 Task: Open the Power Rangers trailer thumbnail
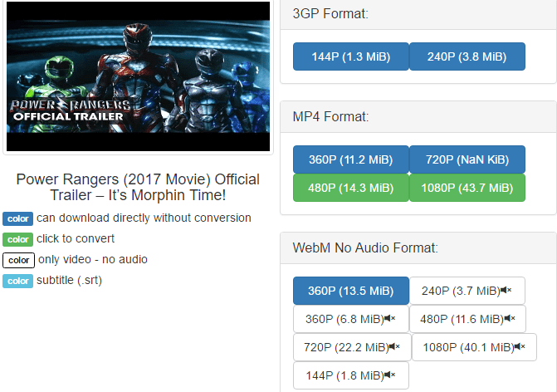[138, 76]
